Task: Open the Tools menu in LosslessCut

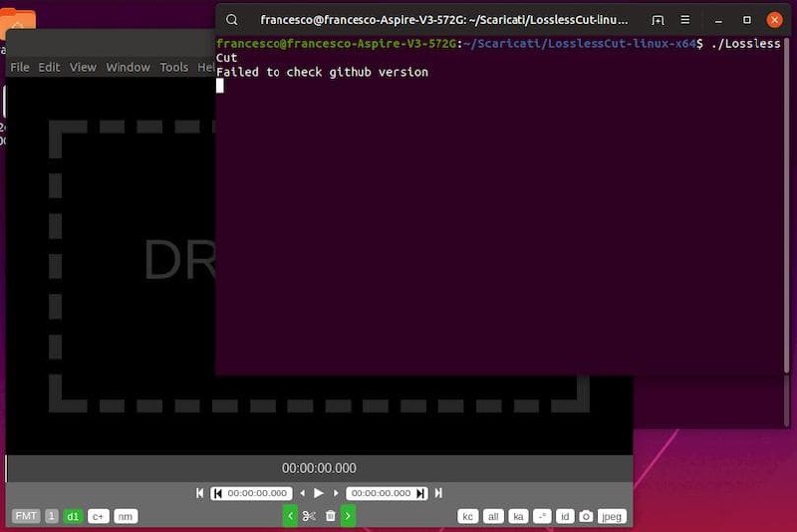Action: [173, 67]
